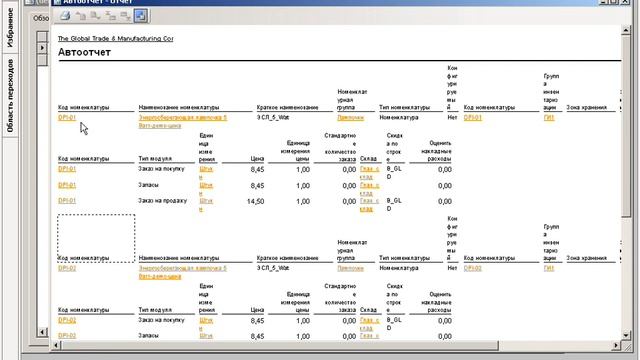640x360 pixels.
Task: Click the upward-arrow level icon beside the printer
Action: (81, 16)
